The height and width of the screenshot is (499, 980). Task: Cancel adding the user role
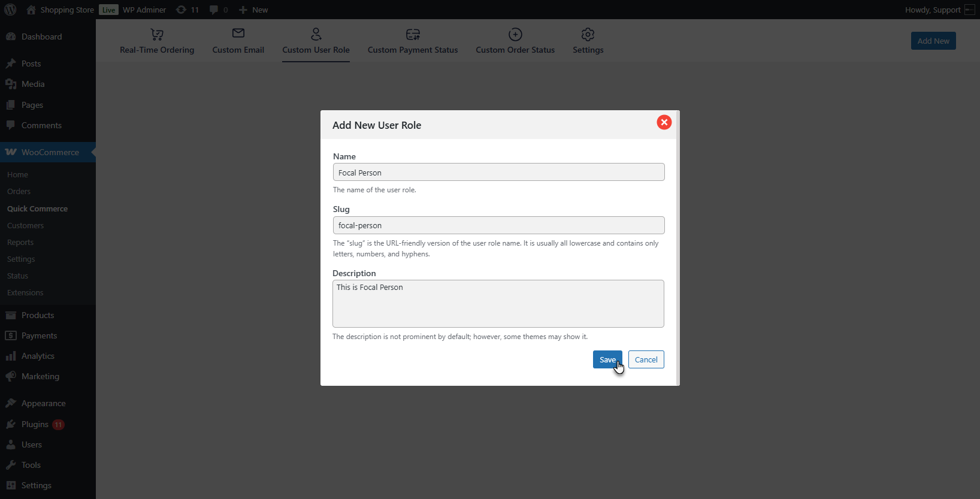pyautogui.click(x=646, y=359)
